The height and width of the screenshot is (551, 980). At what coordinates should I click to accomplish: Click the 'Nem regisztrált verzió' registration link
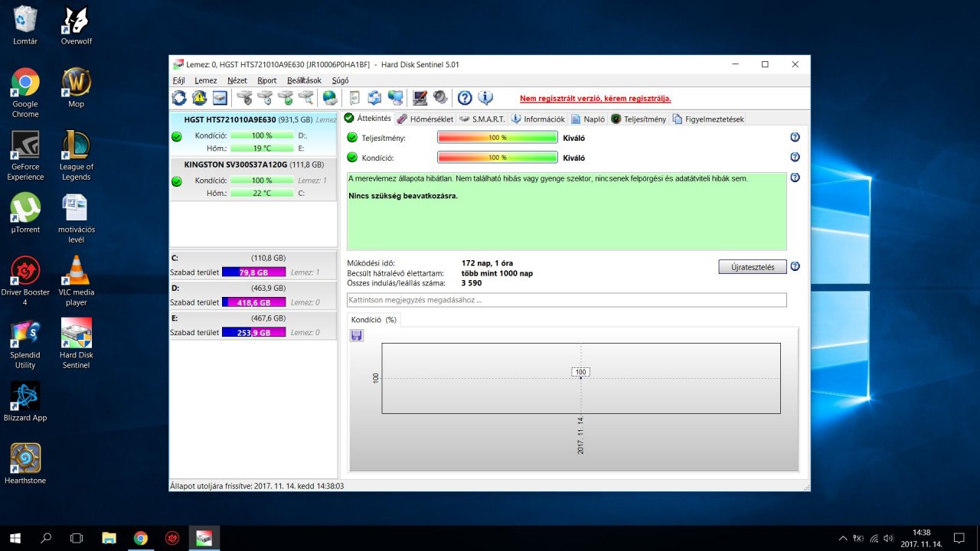tap(595, 98)
